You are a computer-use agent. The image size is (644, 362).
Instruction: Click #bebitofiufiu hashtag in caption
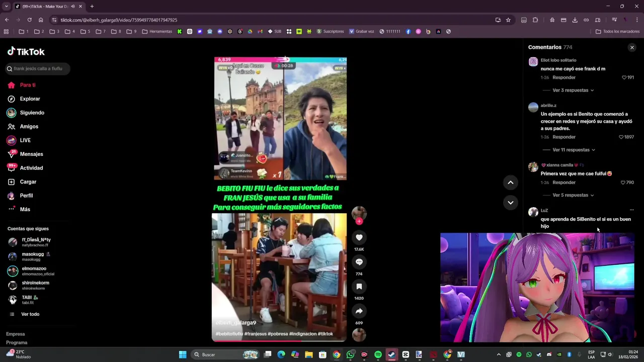click(229, 334)
